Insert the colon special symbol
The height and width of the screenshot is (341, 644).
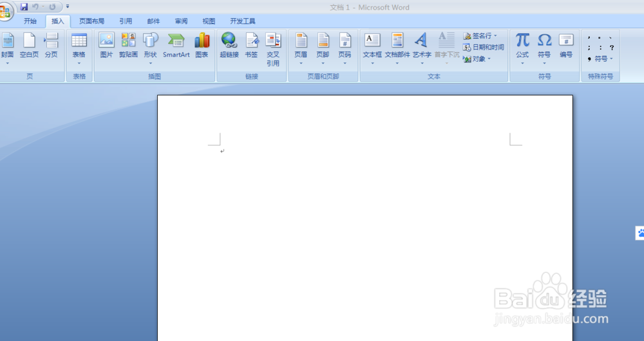tap(600, 48)
